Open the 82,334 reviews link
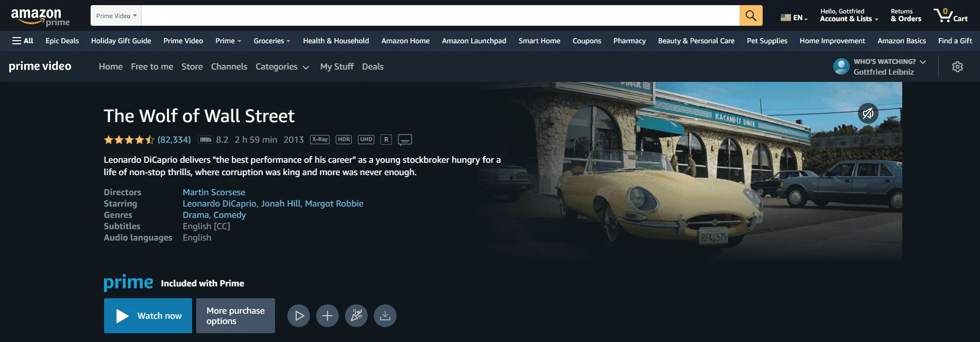This screenshot has width=980, height=342. coord(174,140)
